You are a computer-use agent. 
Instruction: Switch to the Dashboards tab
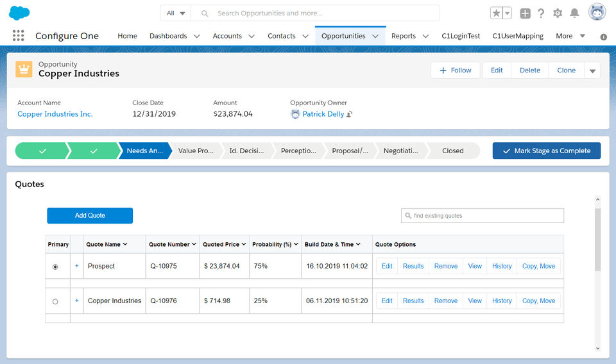168,37
